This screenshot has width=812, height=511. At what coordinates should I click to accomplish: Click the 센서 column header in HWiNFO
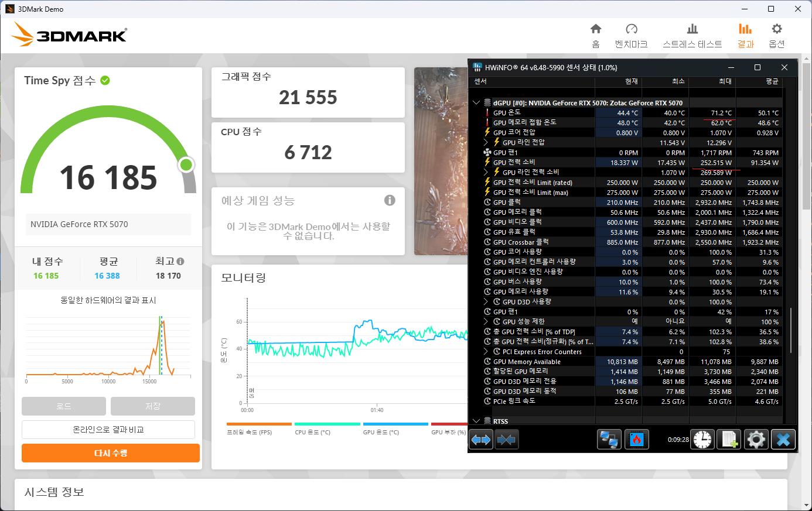point(533,81)
